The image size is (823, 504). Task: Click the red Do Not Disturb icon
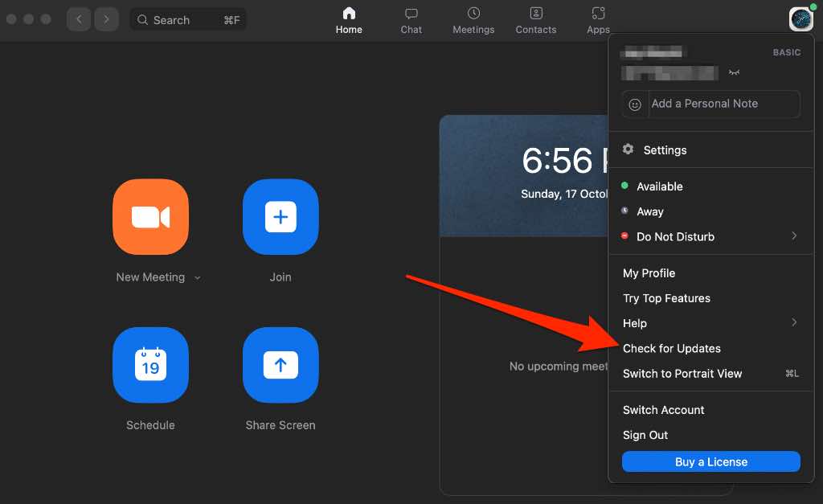click(x=624, y=236)
